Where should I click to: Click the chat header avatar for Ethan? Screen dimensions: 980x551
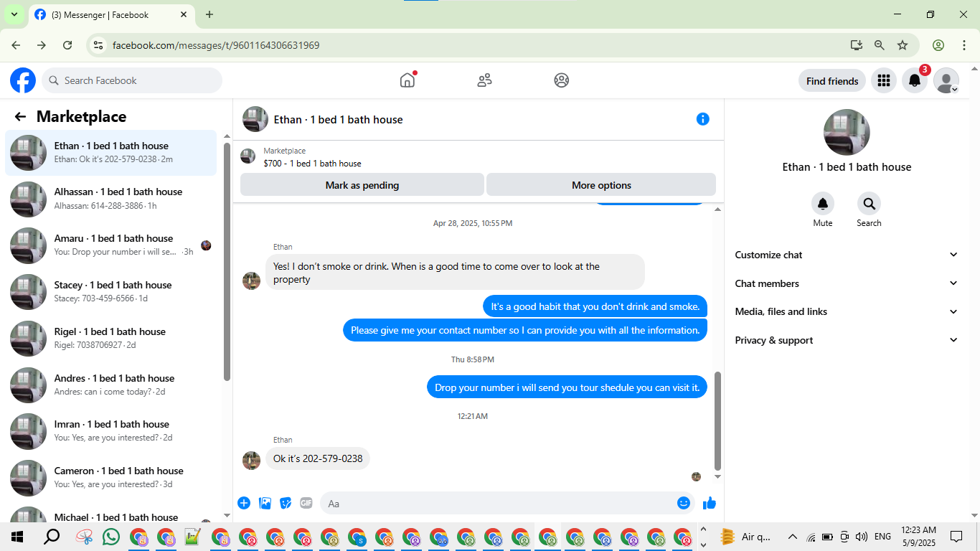click(255, 119)
